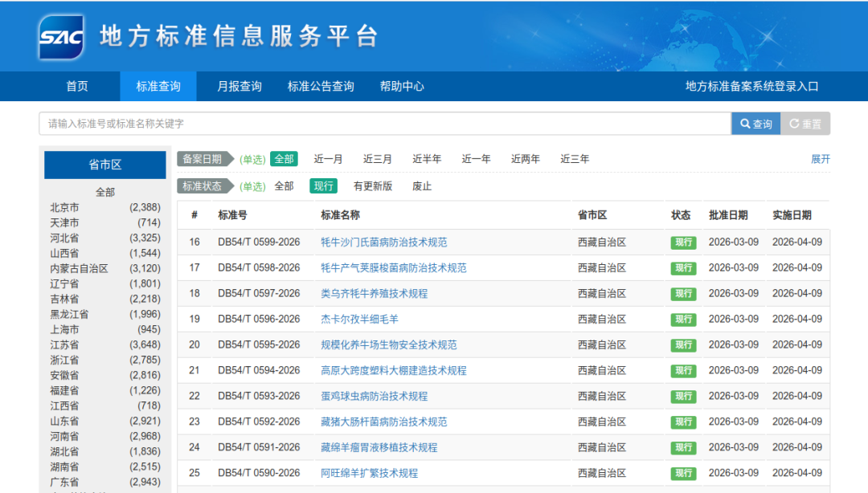Select 北京市 in province sidebar
The image size is (868, 493).
coord(64,207)
